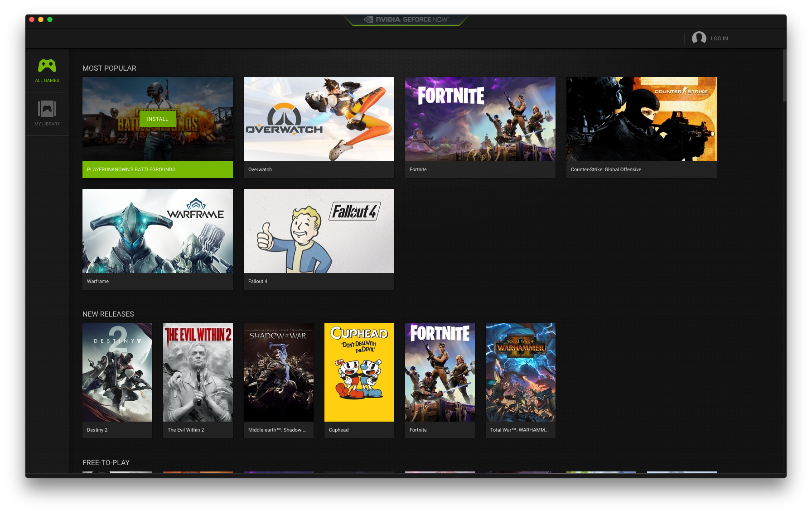Screen dimensions: 812x514
Task: Select the PLAYERUNKNOWN'S BATTLEGROUNDS title bar
Action: (x=158, y=169)
